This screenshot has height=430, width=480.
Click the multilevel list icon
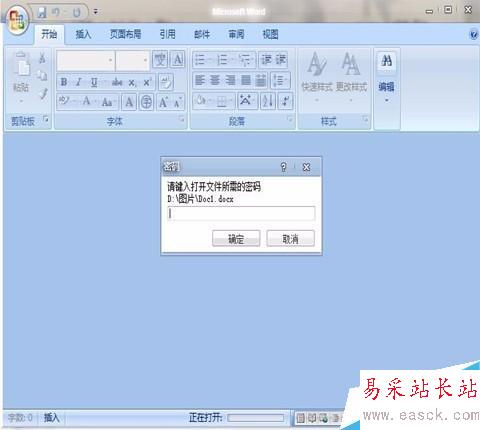coord(245,60)
